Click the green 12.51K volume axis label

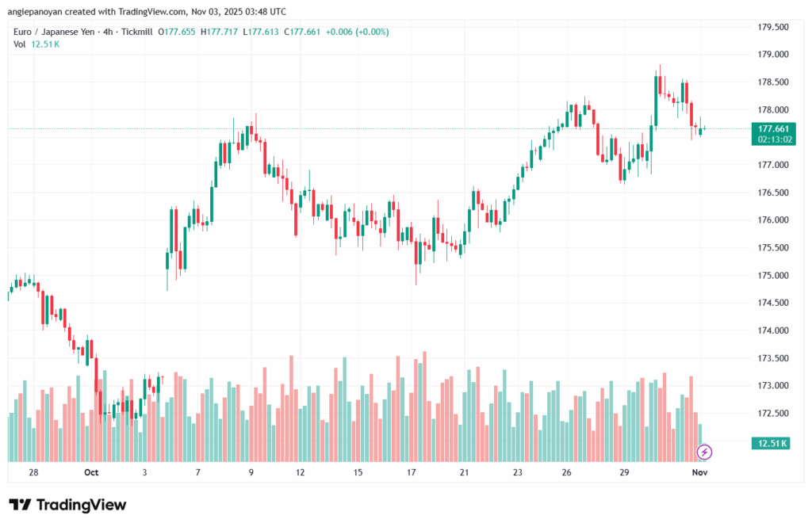772,443
